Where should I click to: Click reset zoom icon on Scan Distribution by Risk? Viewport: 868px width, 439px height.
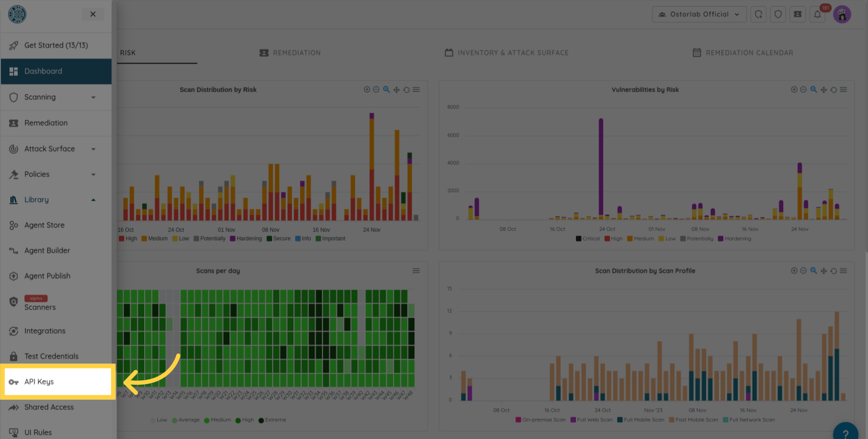tap(406, 90)
